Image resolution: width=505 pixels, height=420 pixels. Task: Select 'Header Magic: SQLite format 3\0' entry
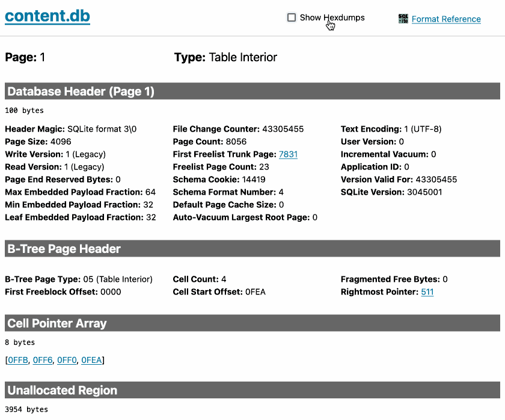click(70, 129)
